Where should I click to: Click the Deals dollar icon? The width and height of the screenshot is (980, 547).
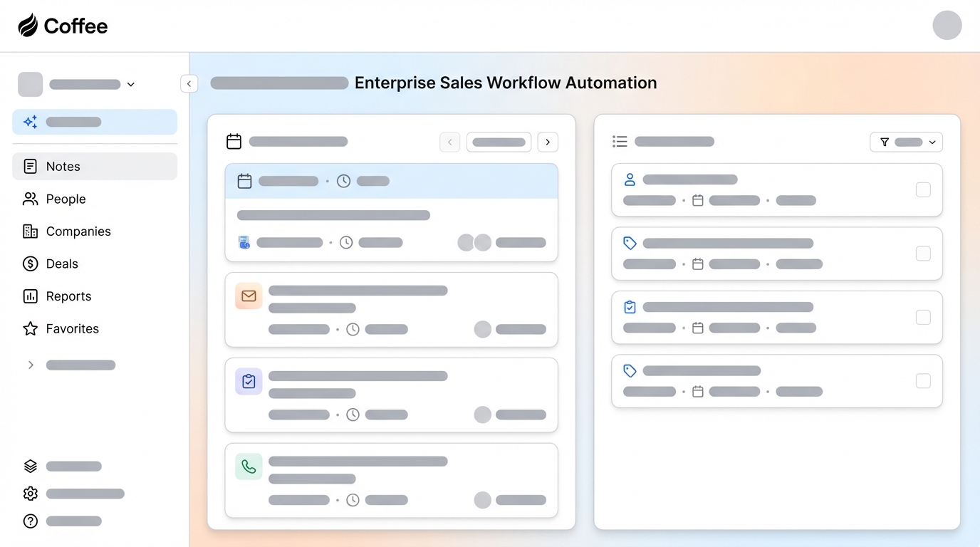click(29, 264)
